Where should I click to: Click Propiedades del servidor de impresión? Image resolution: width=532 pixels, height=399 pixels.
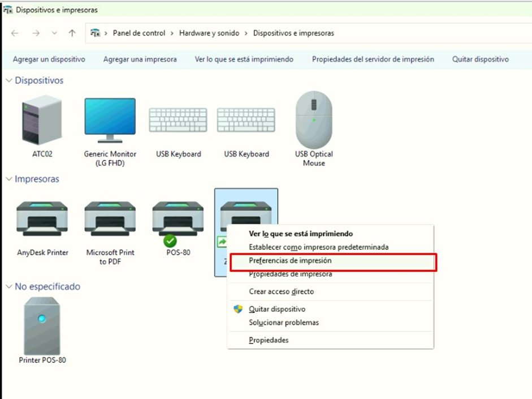(373, 59)
